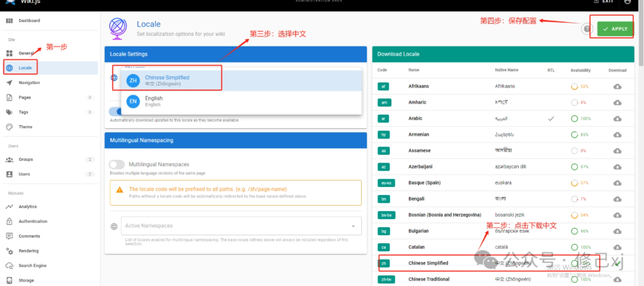Download the Amharic locale
The width and height of the screenshot is (644, 286).
click(617, 102)
